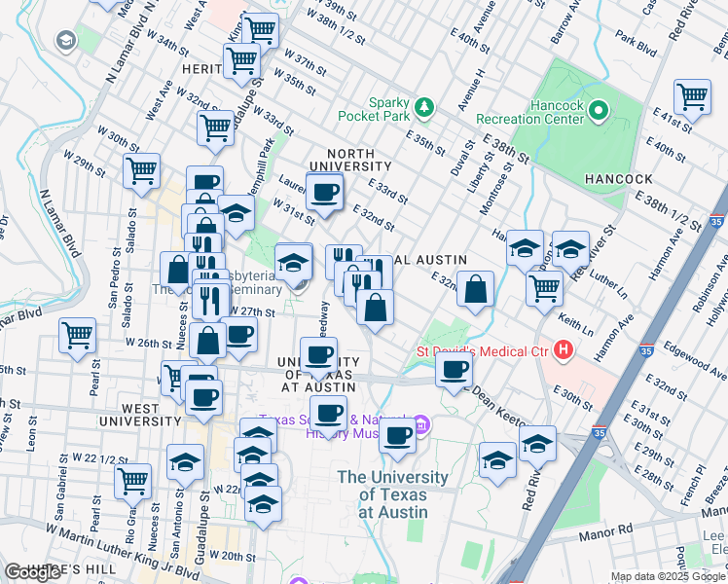Select the HANCOCK neighborhood label
The image size is (728, 584).
619,179
